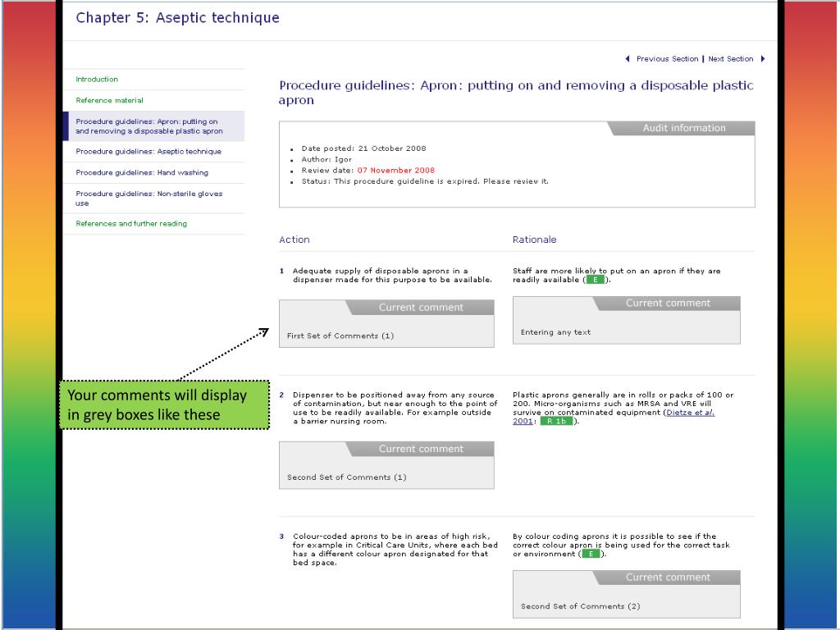Image resolution: width=840 pixels, height=630 pixels.
Task: Click the Previous Section left arrow icon
Action: pos(628,59)
